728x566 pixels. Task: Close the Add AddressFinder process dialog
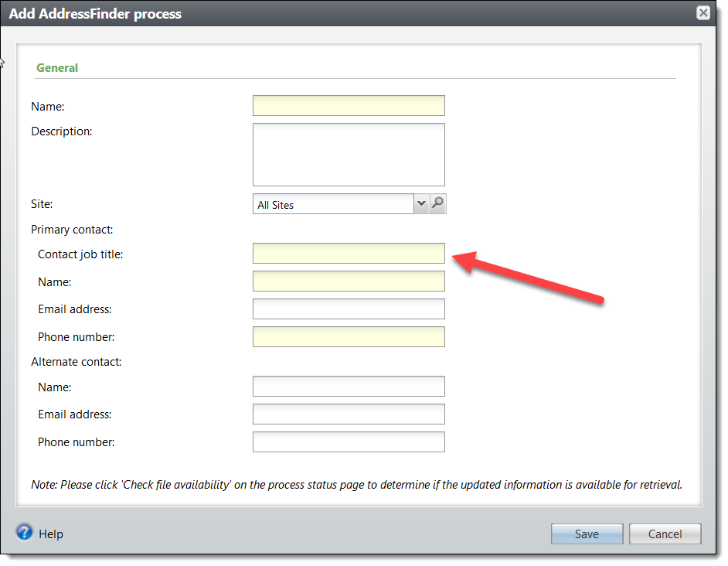click(703, 12)
